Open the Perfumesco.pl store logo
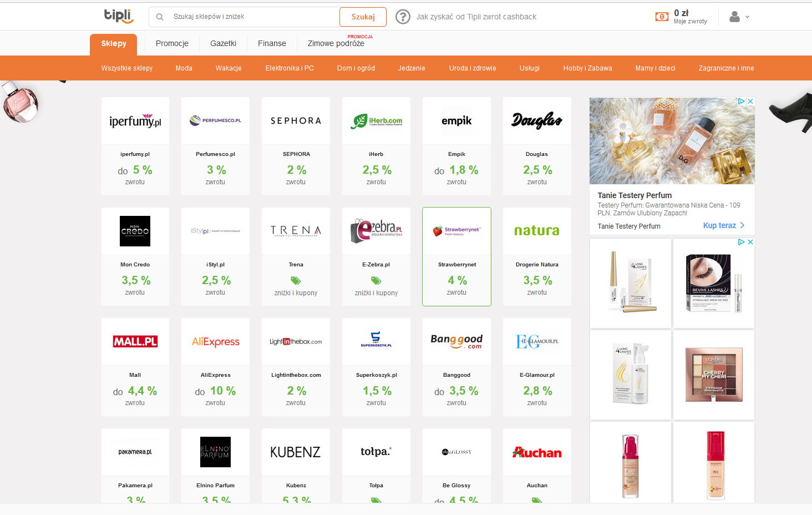The height and width of the screenshot is (515, 812). (x=215, y=120)
